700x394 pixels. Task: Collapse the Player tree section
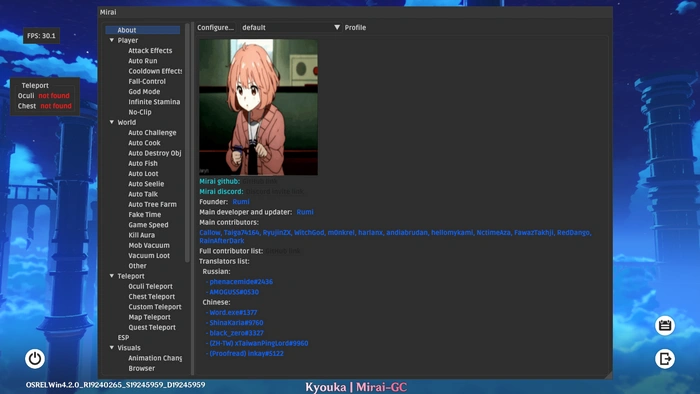(112, 40)
